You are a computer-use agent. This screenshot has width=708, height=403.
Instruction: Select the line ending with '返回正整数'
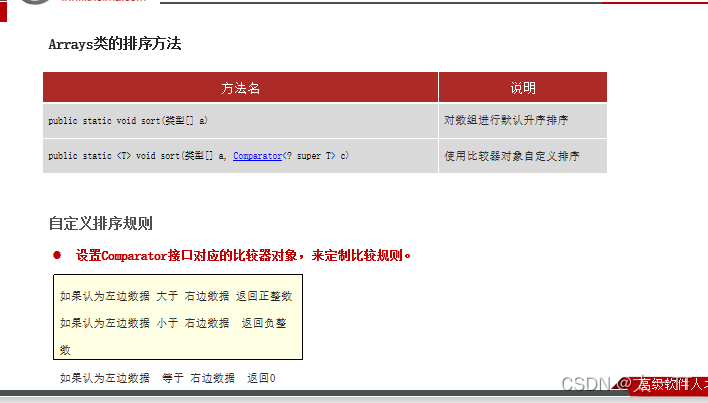pyautogui.click(x=176, y=296)
